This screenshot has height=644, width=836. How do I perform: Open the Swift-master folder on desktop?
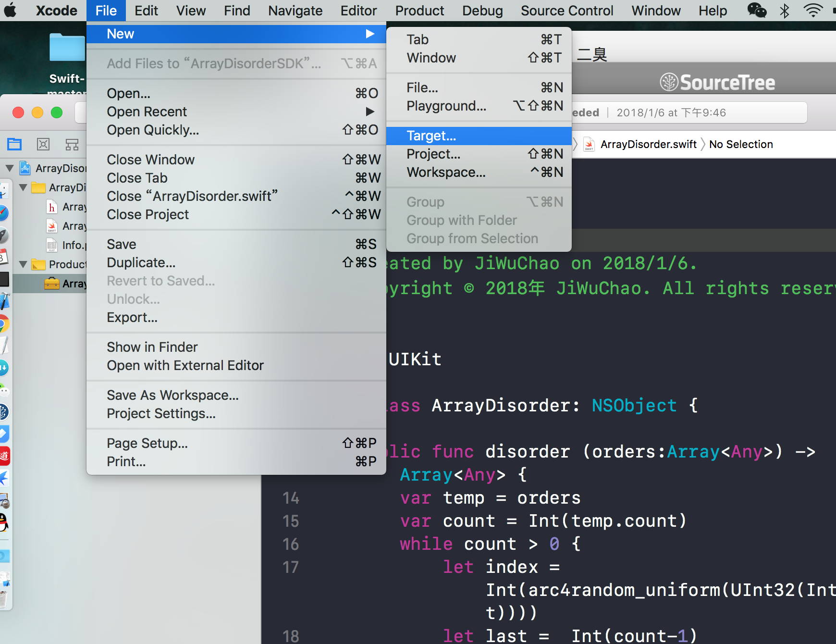click(x=67, y=48)
